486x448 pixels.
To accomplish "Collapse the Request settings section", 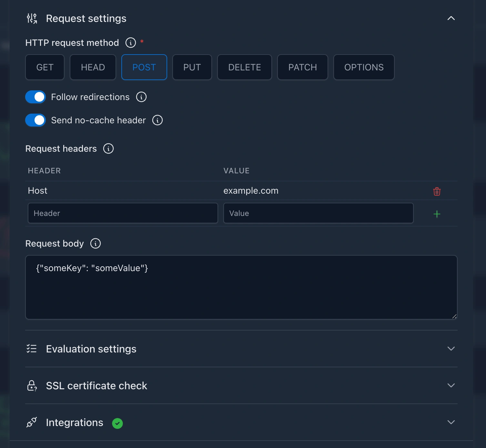I will 451,18.
